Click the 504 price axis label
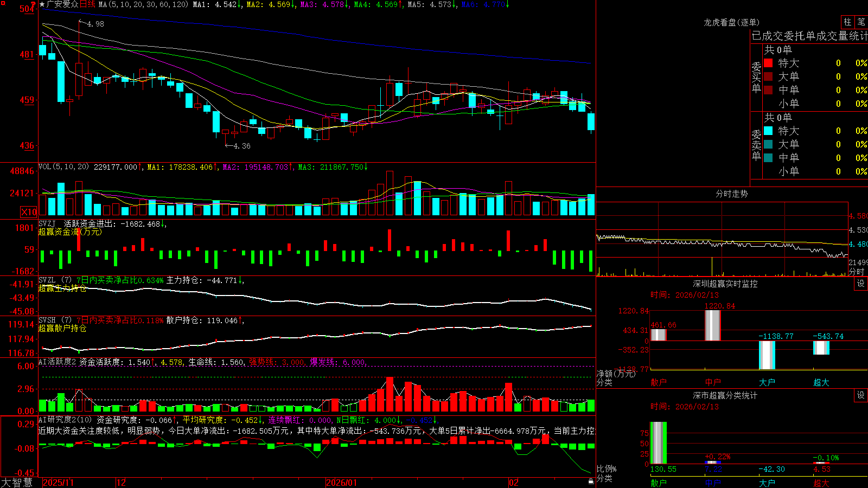This screenshot has height=488, width=868. click(x=27, y=9)
